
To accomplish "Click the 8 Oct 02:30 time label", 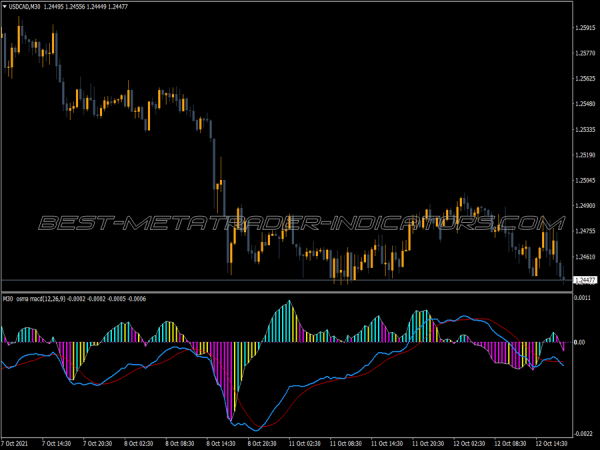I will (139, 443).
